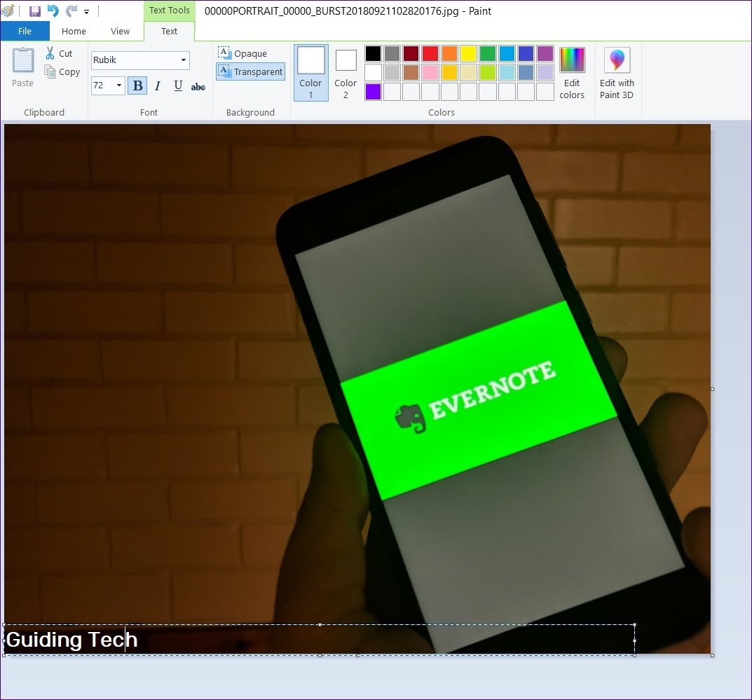Open the Edit colors dialog
This screenshot has width=752, height=700.
click(572, 73)
